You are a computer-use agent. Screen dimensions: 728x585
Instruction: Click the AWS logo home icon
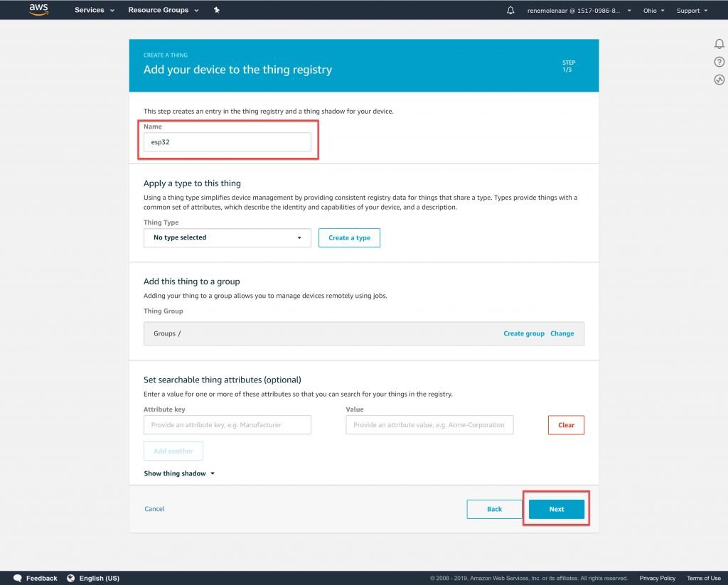38,10
